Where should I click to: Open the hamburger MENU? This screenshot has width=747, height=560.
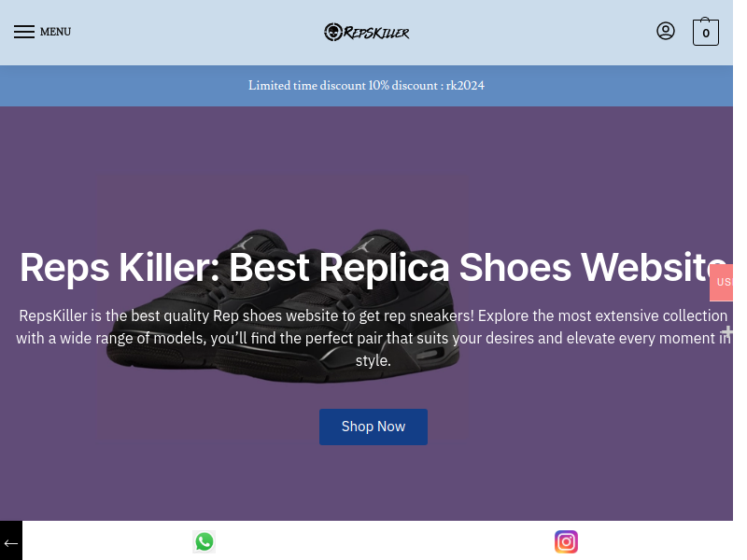(x=42, y=32)
